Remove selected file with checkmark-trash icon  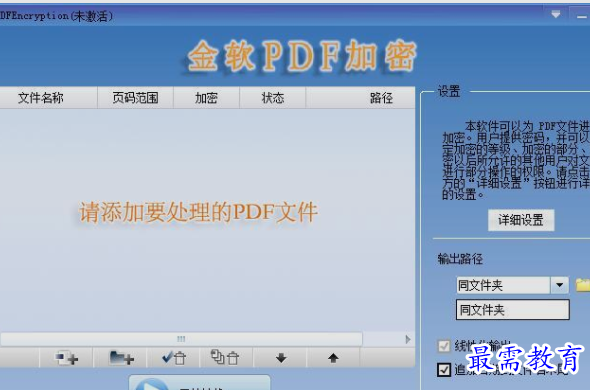[x=174, y=358]
